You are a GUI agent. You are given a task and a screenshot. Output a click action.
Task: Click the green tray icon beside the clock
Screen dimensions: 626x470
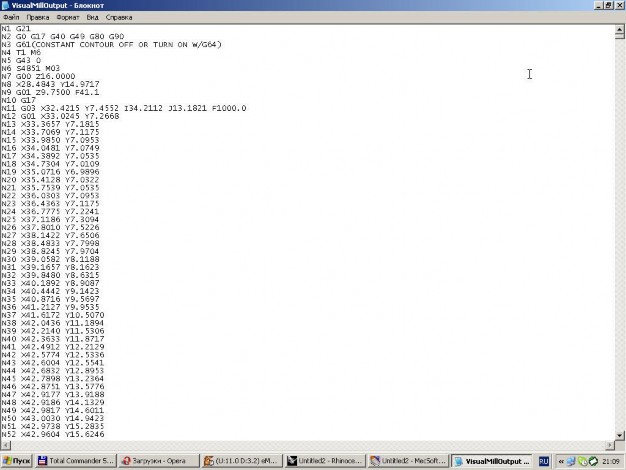[x=594, y=461]
